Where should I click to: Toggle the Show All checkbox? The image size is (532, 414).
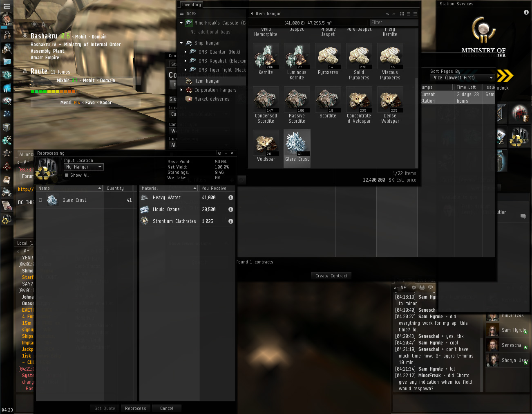click(x=67, y=175)
